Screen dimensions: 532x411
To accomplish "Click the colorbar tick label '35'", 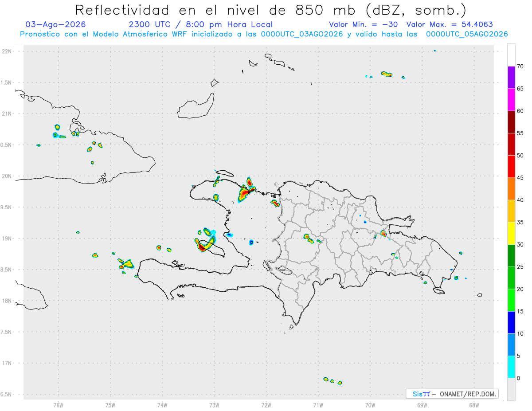I will [520, 222].
